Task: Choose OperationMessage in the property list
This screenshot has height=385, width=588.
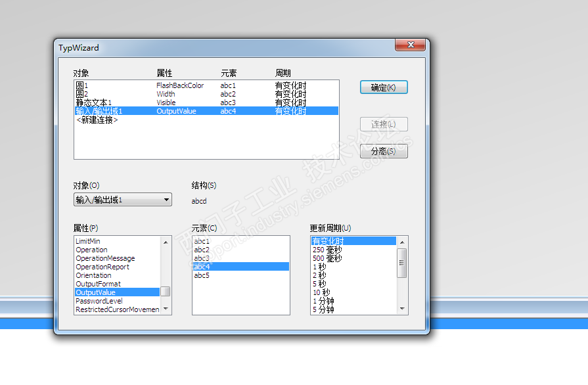Action: pyautogui.click(x=118, y=258)
